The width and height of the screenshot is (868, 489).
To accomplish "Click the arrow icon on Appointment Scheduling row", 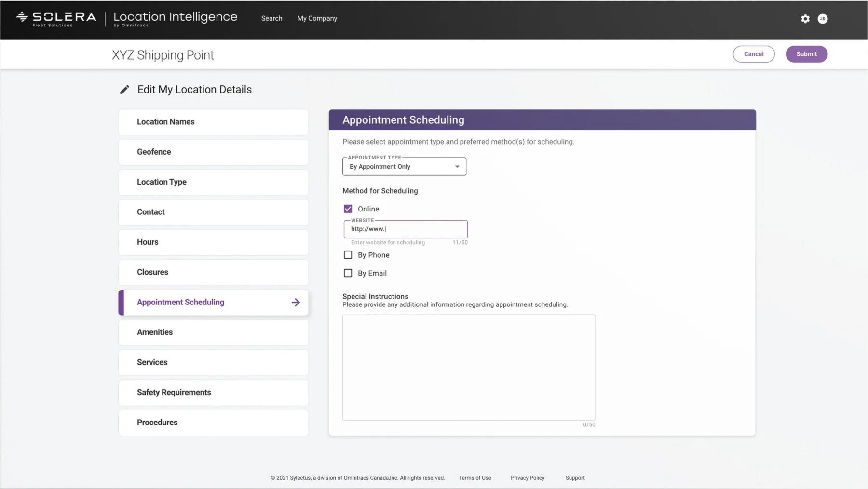I will tap(296, 302).
